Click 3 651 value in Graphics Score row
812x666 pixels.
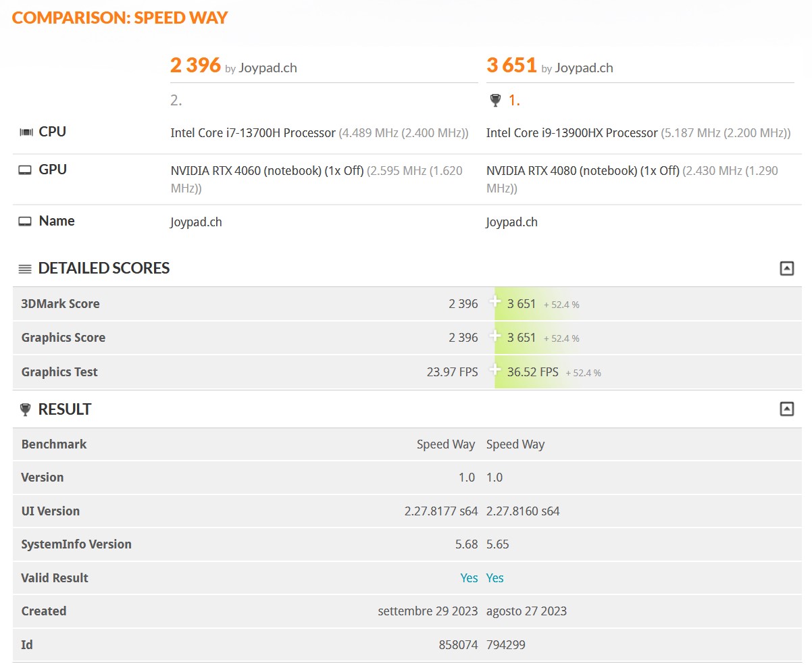click(x=522, y=338)
